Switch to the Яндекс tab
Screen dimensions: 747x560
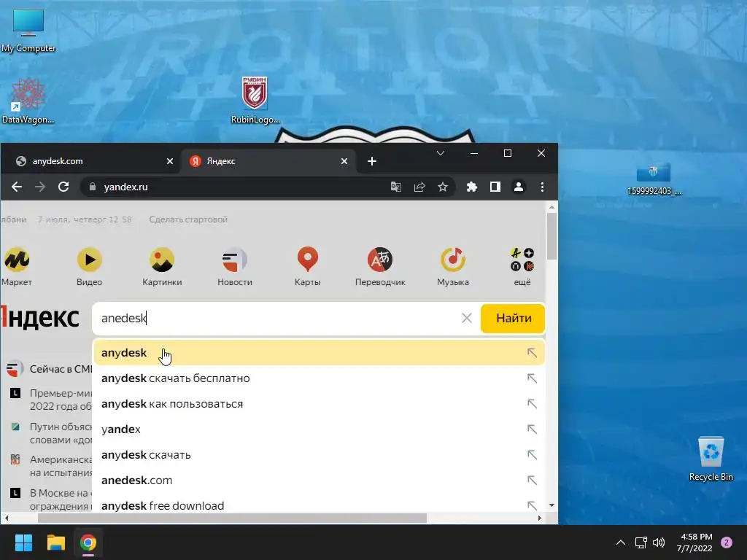pos(267,161)
